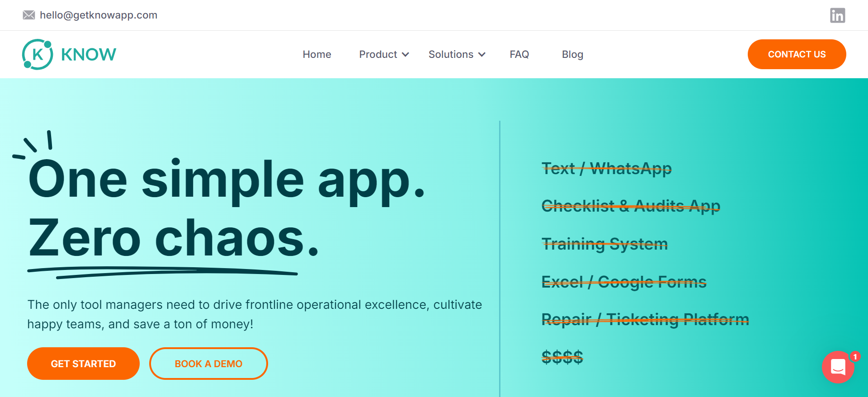Open the chat widget bubble
Image resolution: width=868 pixels, height=397 pixels.
(x=838, y=367)
